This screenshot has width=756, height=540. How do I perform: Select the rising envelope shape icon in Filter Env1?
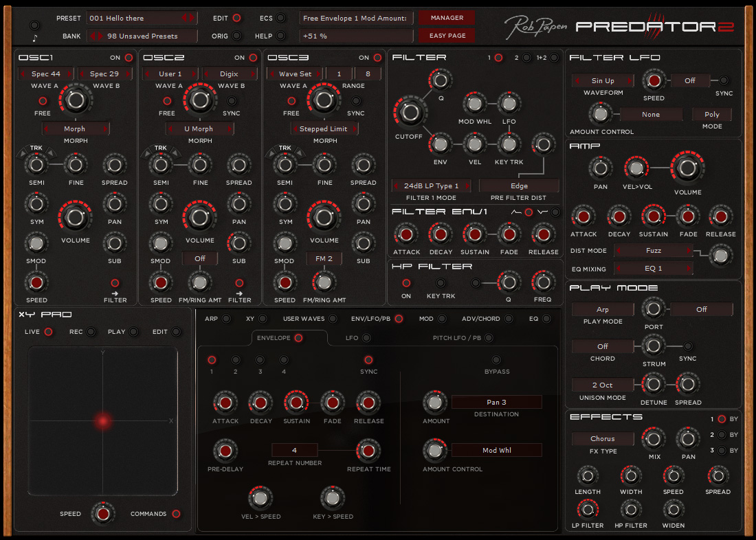[528, 212]
